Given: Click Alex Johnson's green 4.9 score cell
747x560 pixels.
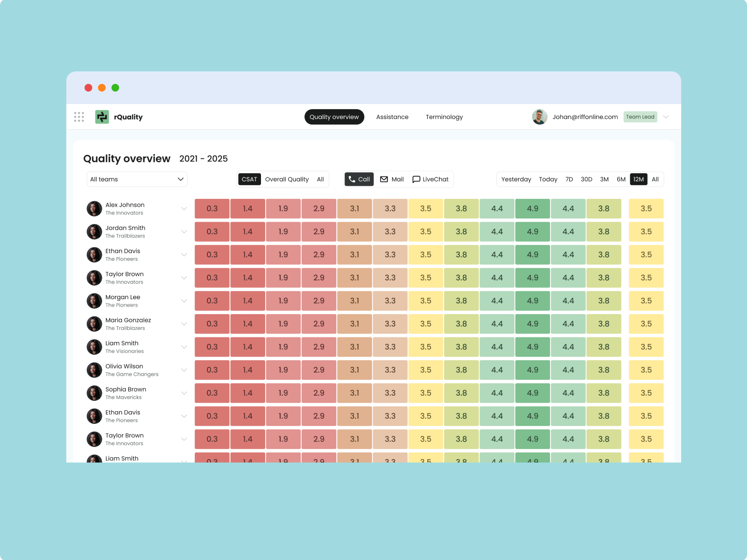Looking at the screenshot, I should [x=533, y=209].
